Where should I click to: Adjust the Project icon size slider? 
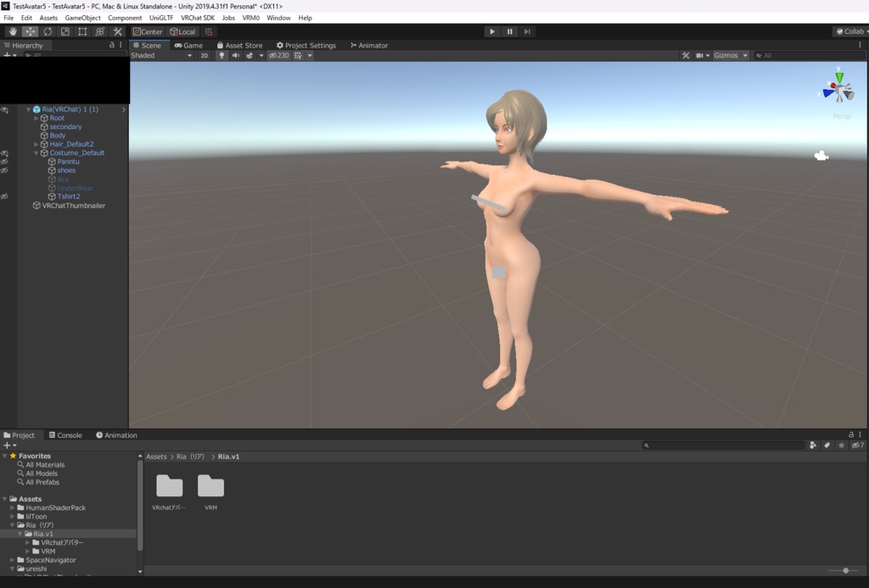point(845,570)
